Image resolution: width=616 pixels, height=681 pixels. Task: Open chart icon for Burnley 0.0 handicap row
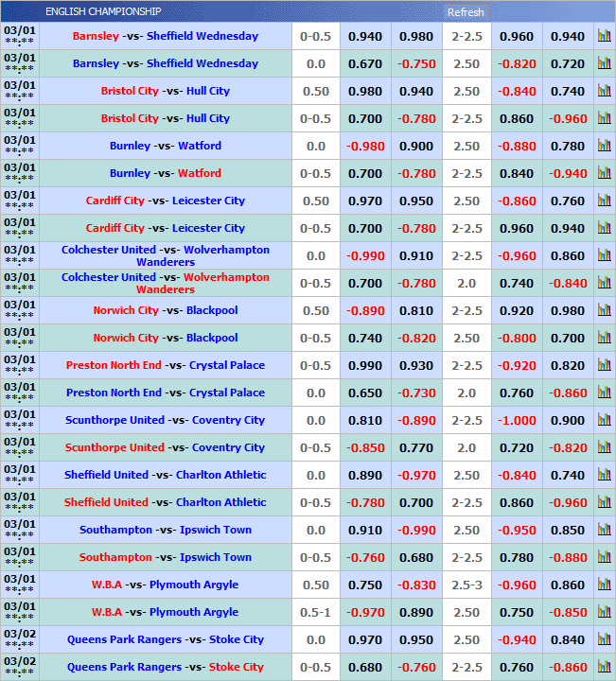point(604,147)
